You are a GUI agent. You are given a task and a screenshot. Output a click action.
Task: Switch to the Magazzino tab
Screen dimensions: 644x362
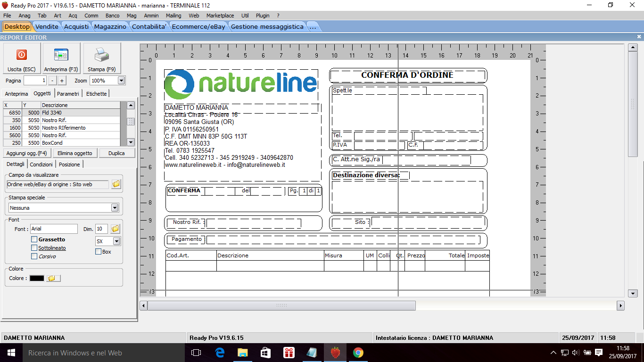tap(110, 26)
